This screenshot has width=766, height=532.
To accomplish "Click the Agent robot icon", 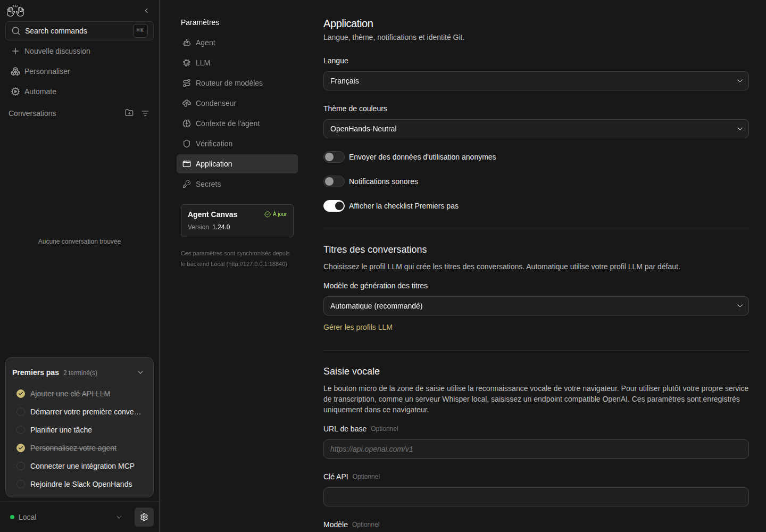I will tap(187, 43).
